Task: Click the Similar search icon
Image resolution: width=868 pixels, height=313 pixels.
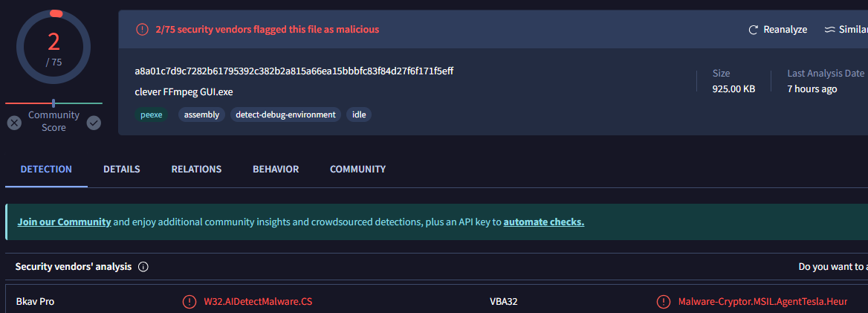Action: pyautogui.click(x=830, y=30)
